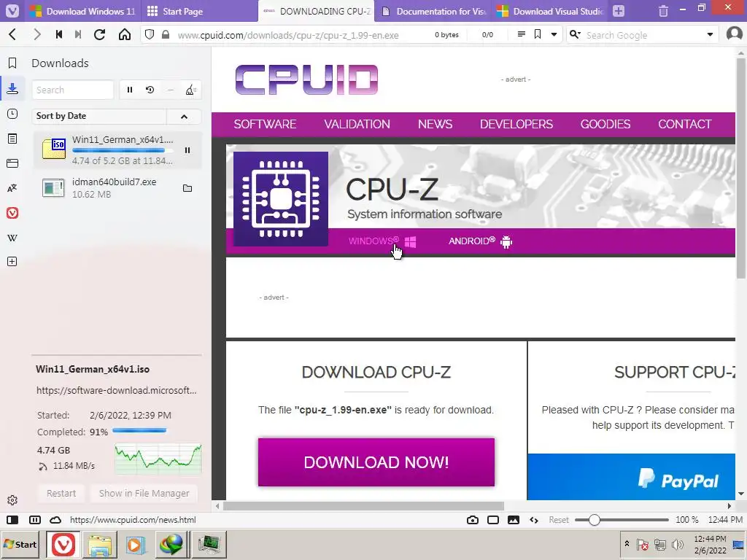This screenshot has height=560, width=747.
Task: Reload the current page
Action: click(99, 35)
